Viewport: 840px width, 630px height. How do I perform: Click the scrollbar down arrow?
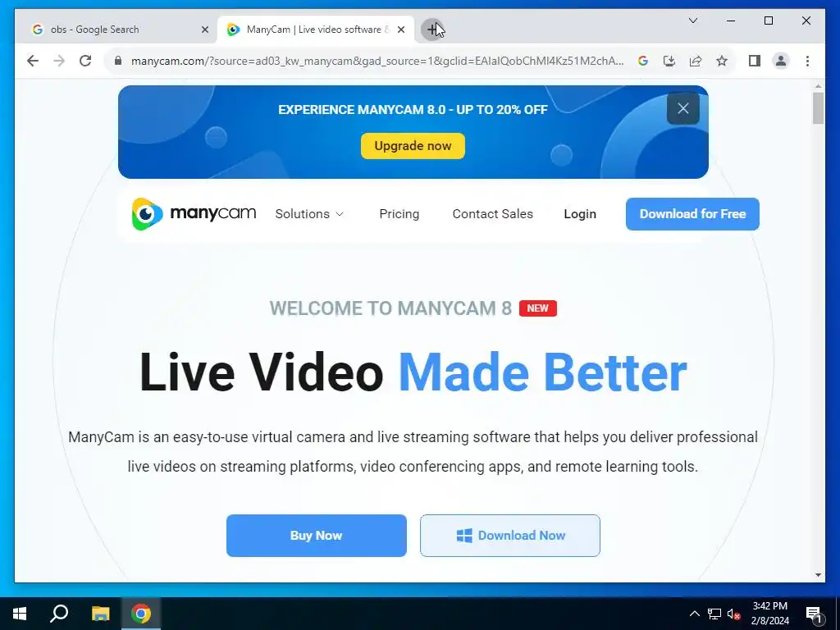[818, 575]
